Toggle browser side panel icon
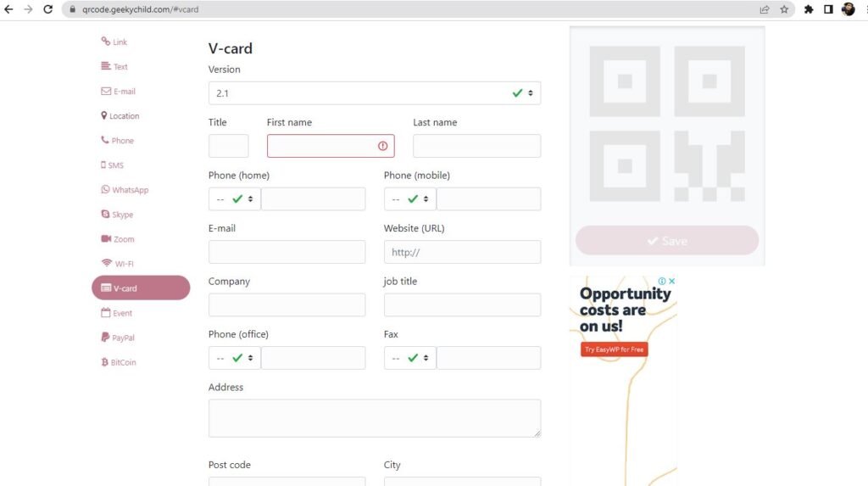The height and width of the screenshot is (486, 868). (828, 9)
